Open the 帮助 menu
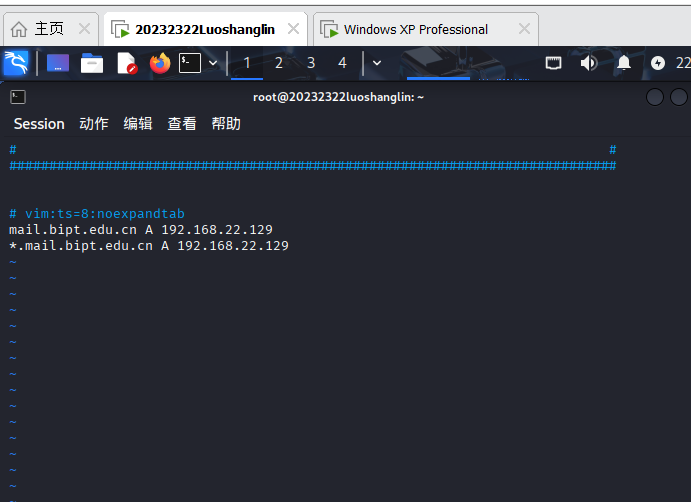 point(226,124)
